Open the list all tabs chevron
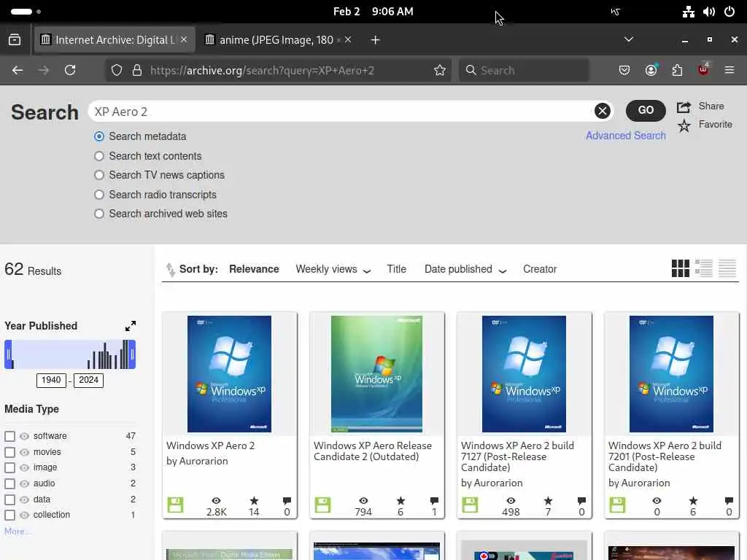The height and width of the screenshot is (560, 747). (629, 39)
